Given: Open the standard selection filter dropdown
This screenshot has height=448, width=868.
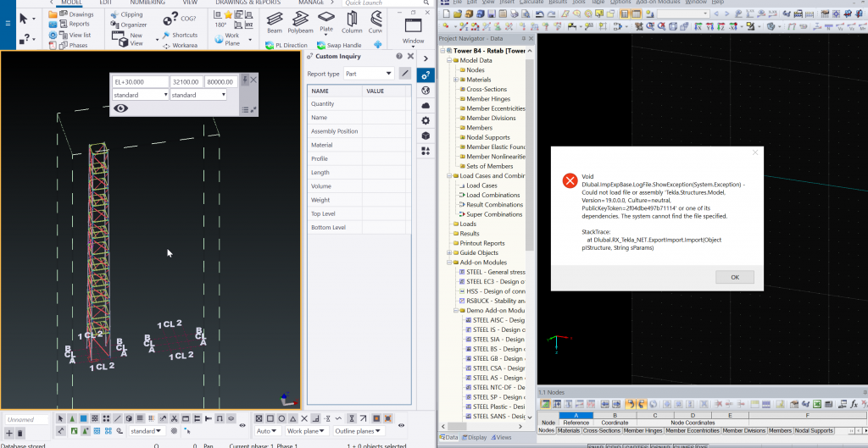Looking at the screenshot, I should coord(147,431).
